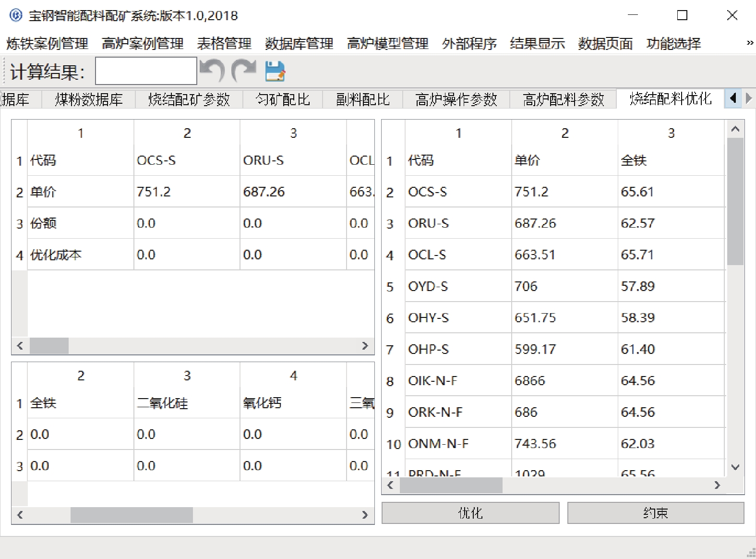Click left arrow of right table horizontal scrollbar
The height and width of the screenshot is (559, 756).
point(390,485)
